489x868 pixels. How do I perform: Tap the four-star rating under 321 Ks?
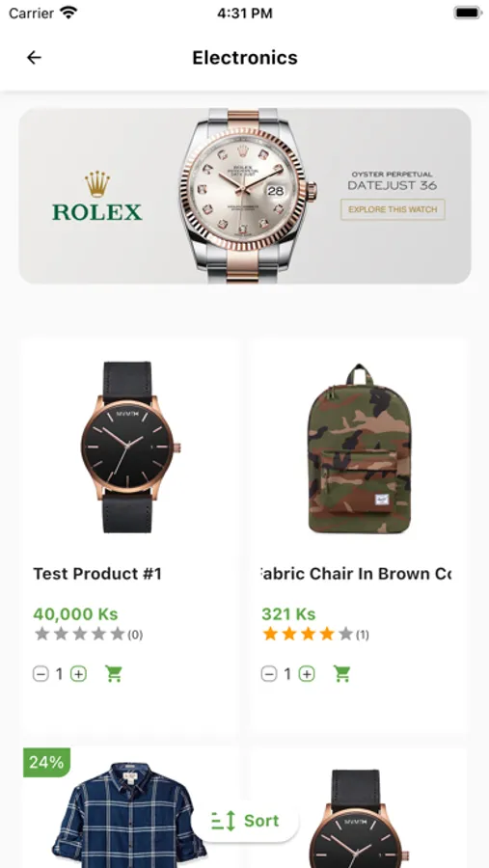[308, 634]
